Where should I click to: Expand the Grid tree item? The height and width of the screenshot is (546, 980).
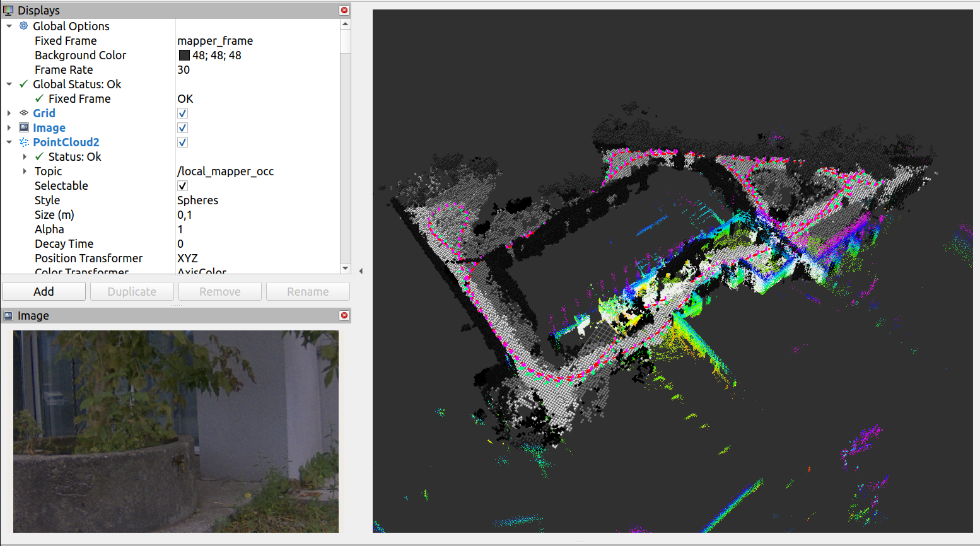tap(9, 113)
